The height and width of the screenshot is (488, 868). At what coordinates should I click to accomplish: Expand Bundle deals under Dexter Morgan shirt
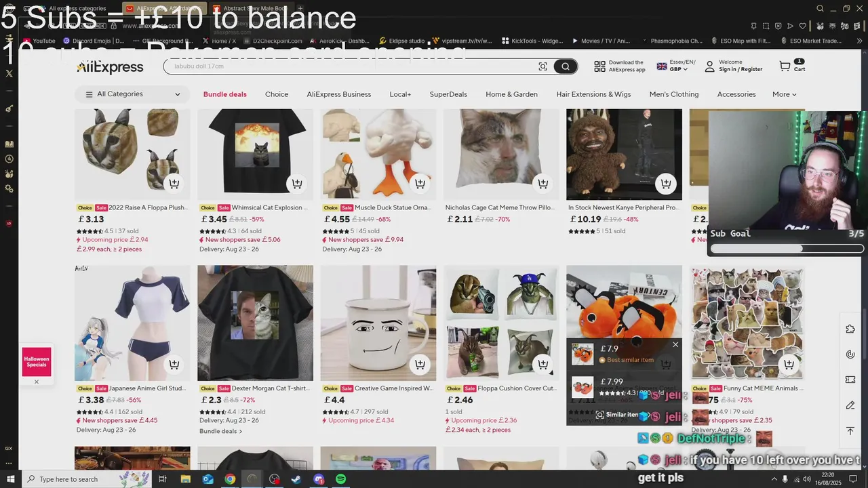[220, 431]
